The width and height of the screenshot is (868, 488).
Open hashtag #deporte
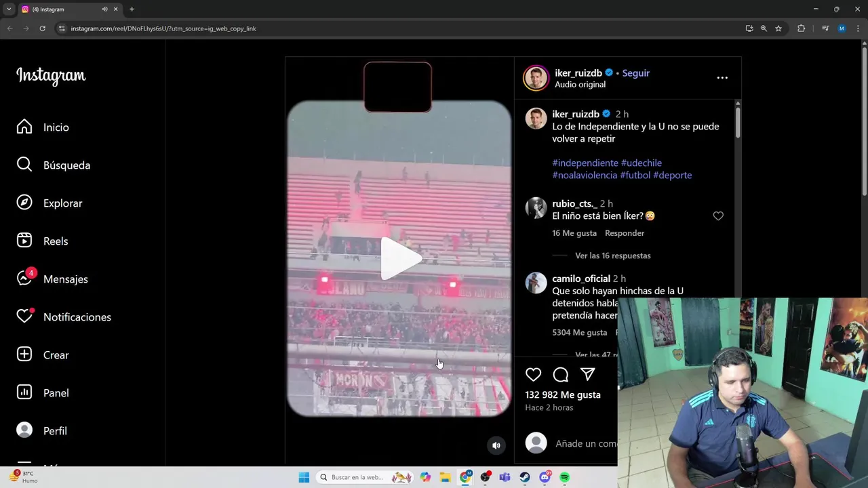[x=673, y=176]
